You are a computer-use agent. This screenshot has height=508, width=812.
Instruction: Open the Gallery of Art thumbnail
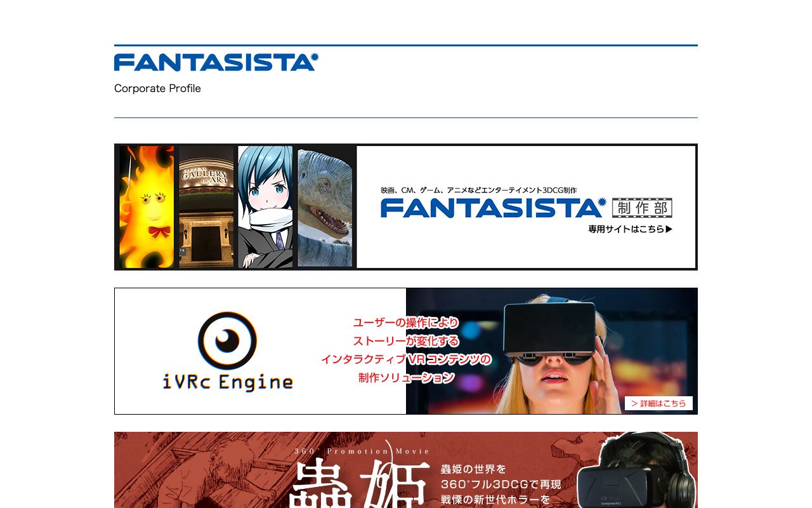click(206, 207)
